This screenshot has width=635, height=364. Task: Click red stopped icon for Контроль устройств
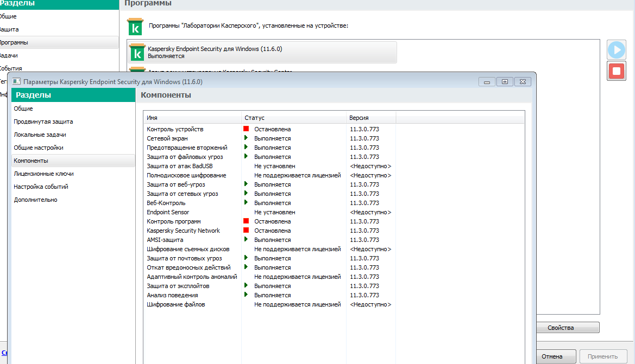pyautogui.click(x=246, y=129)
